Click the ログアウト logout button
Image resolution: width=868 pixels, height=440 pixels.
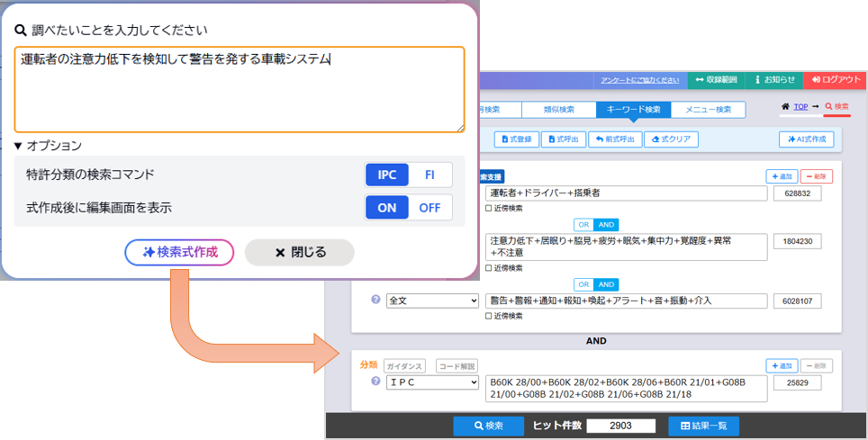click(x=836, y=80)
